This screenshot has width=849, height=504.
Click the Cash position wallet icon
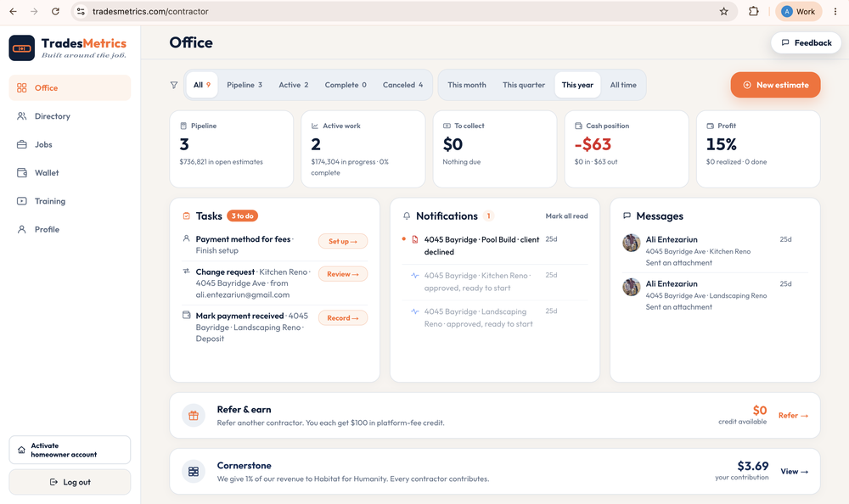coord(578,126)
